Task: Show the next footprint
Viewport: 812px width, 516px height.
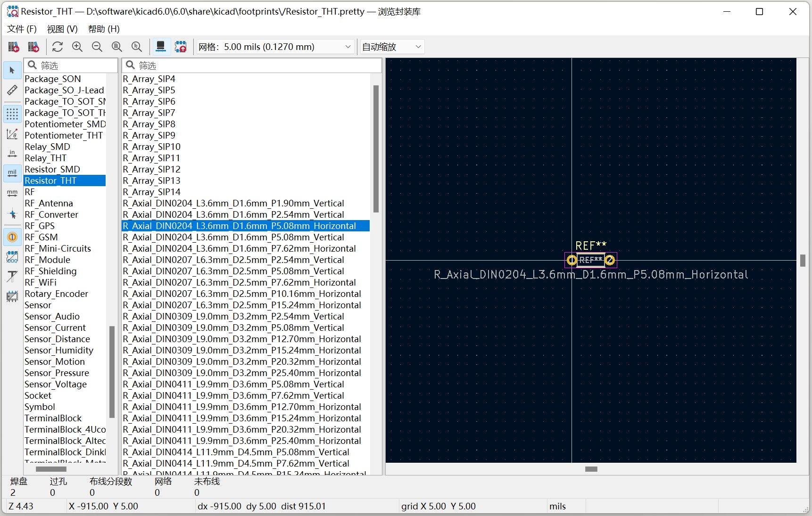Action: pos(33,47)
